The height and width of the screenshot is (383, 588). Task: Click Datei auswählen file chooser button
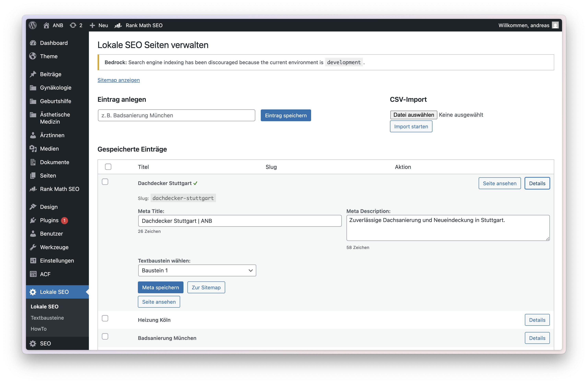coord(414,115)
